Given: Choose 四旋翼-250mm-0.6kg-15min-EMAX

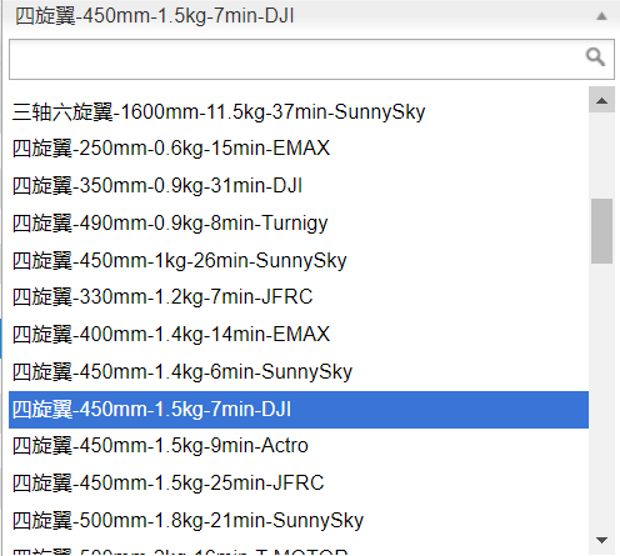Looking at the screenshot, I should pos(299,148).
